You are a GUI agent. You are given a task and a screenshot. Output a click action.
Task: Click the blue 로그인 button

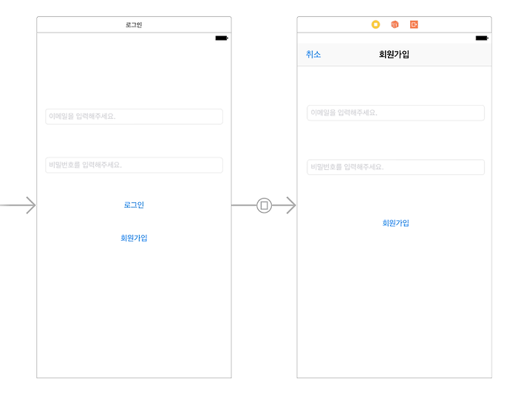click(x=134, y=205)
